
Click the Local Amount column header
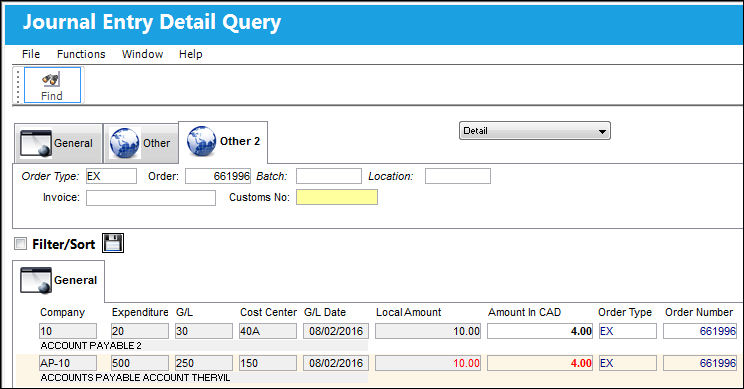pyautogui.click(x=409, y=313)
